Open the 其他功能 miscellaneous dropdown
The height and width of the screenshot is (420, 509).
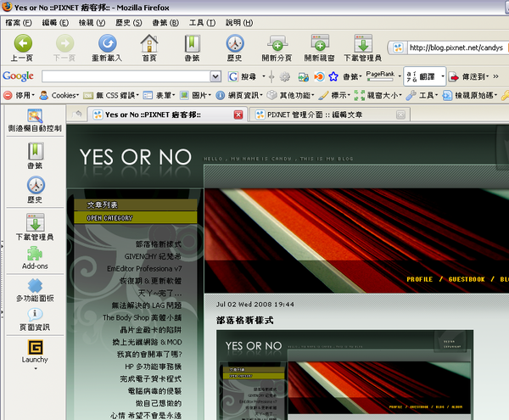(x=290, y=95)
